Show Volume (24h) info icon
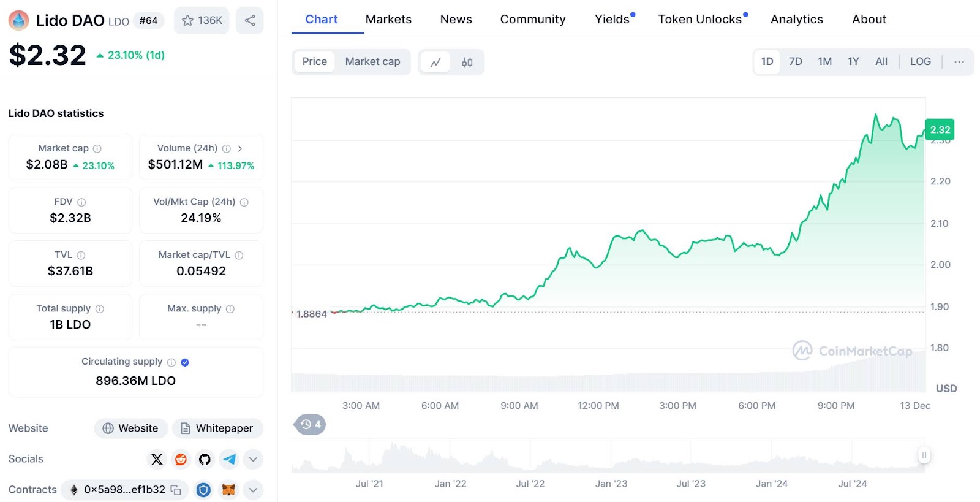The height and width of the screenshot is (502, 980). click(227, 148)
